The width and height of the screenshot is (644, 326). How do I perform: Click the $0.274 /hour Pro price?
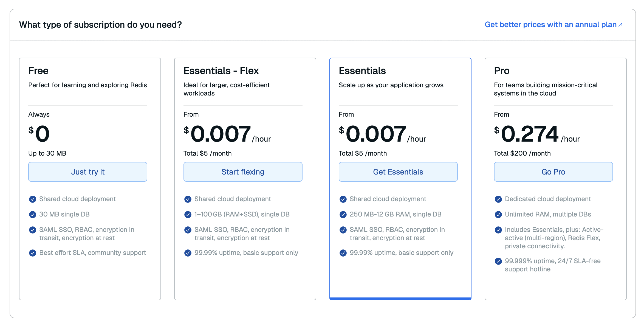(x=529, y=134)
